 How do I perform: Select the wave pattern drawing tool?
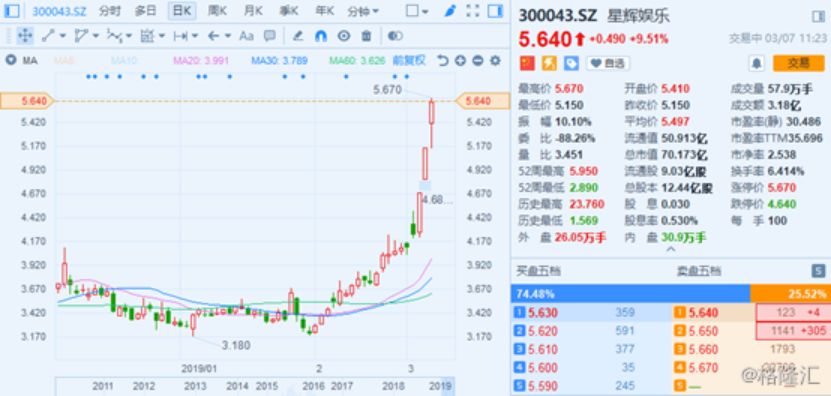click(x=113, y=36)
